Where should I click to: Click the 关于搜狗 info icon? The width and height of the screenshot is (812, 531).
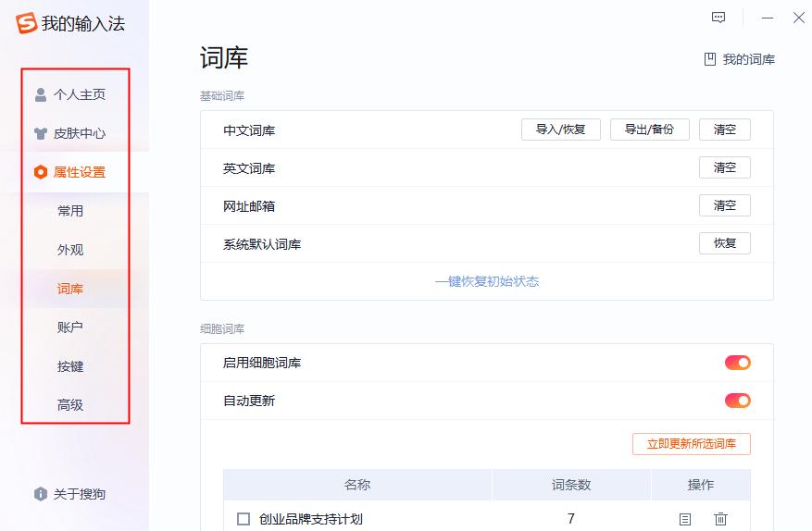(41, 494)
